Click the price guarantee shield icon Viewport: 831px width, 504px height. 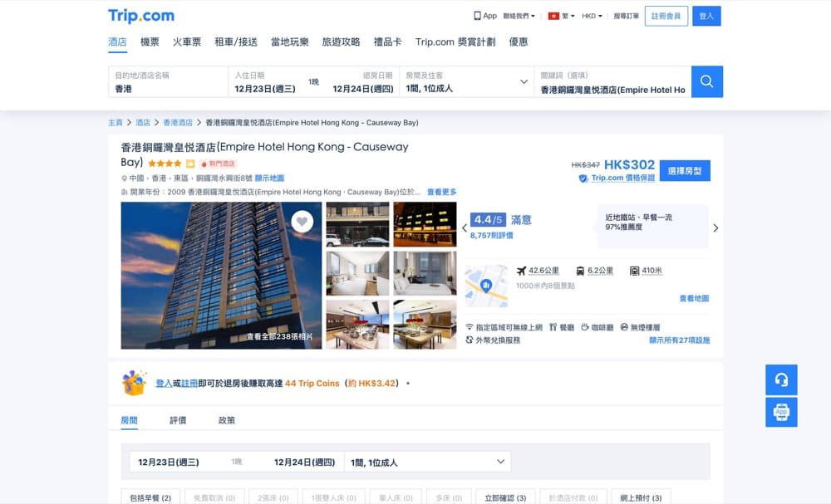coord(583,179)
